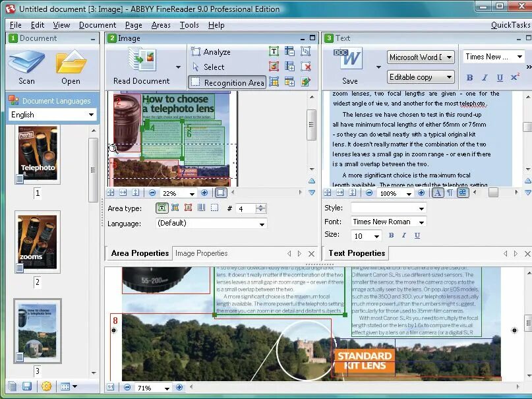Click the draw picture area tool icon

[274, 66]
